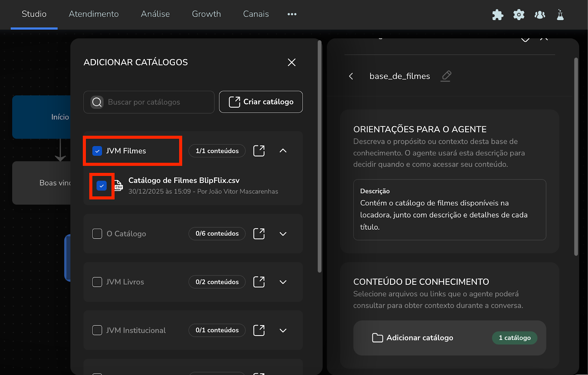Check the JVM Institucional checkbox

[x=97, y=330]
